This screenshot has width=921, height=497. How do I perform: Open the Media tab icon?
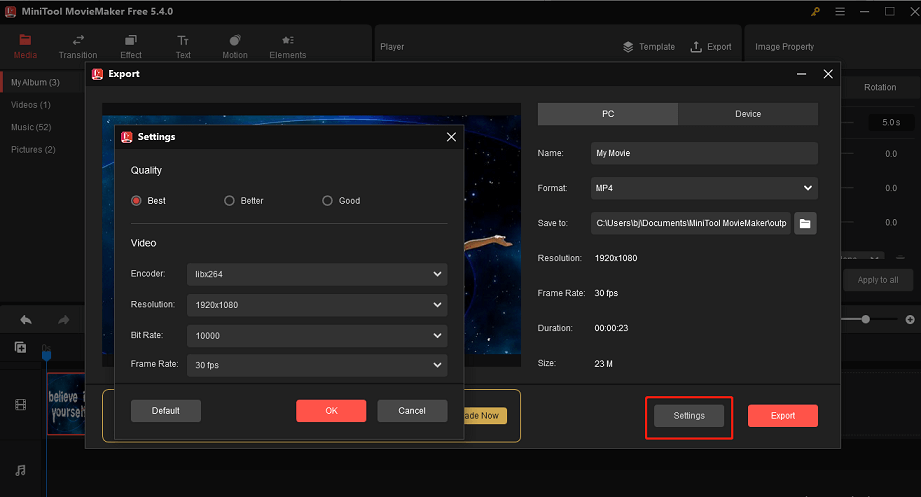(x=25, y=40)
